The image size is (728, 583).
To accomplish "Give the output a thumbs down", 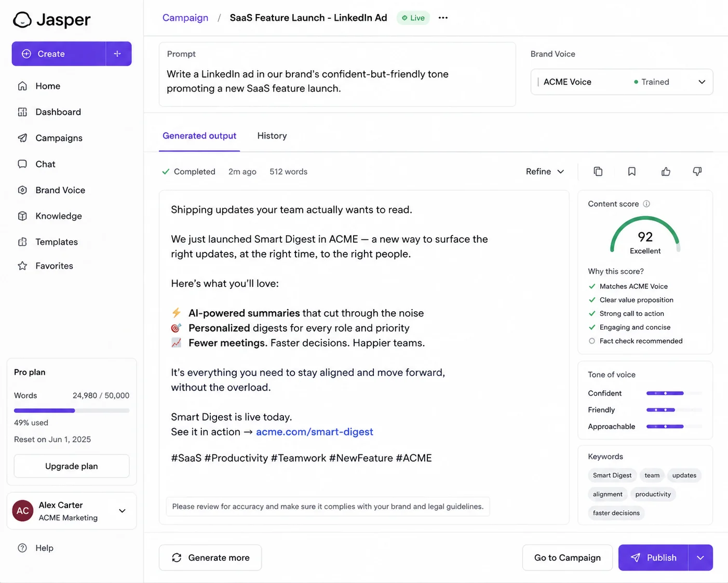I will coord(697,171).
